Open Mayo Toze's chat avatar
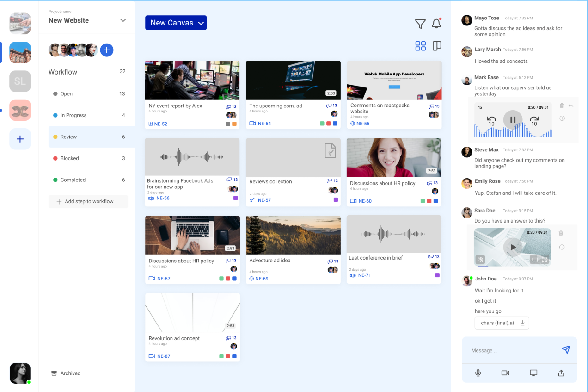 pos(467,20)
